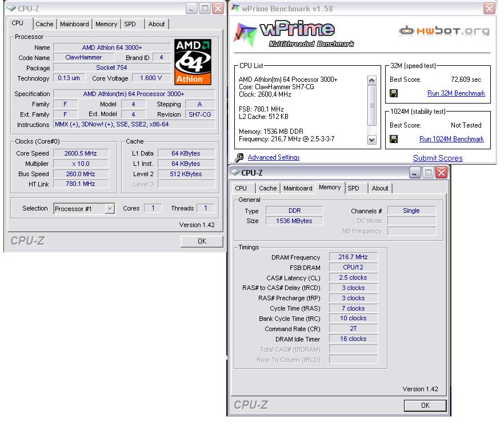Click the CPU List scroll up arrow
Image resolution: width=504 pixels, height=441 pixels.
click(x=372, y=80)
